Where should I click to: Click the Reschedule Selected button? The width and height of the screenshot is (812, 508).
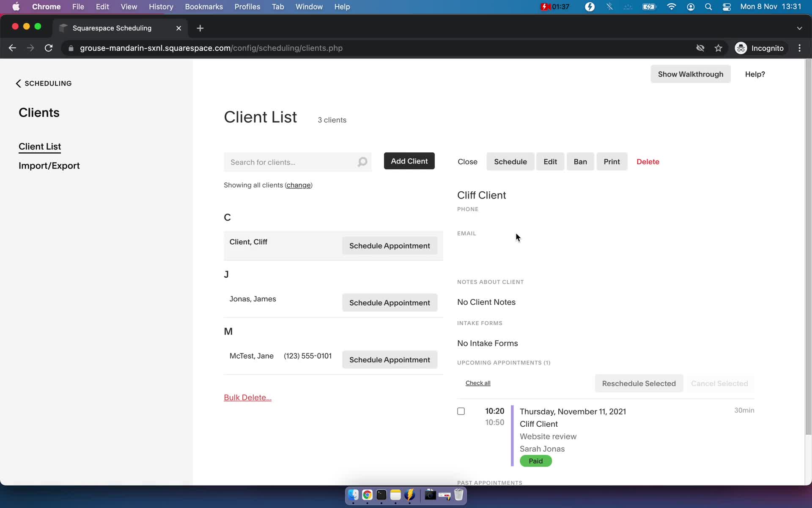639,383
